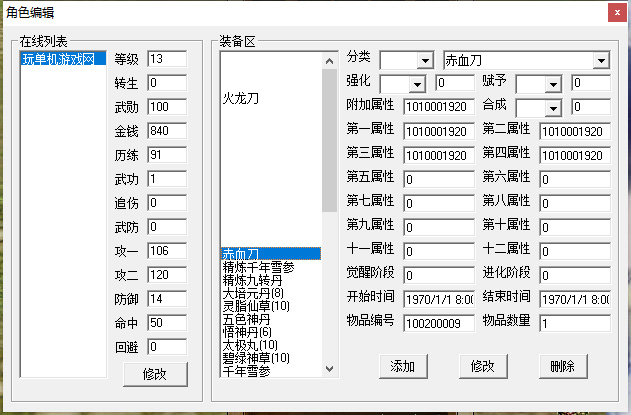Select 五色神丹 in the equipment list
This screenshot has width=631, height=415.
245,319
